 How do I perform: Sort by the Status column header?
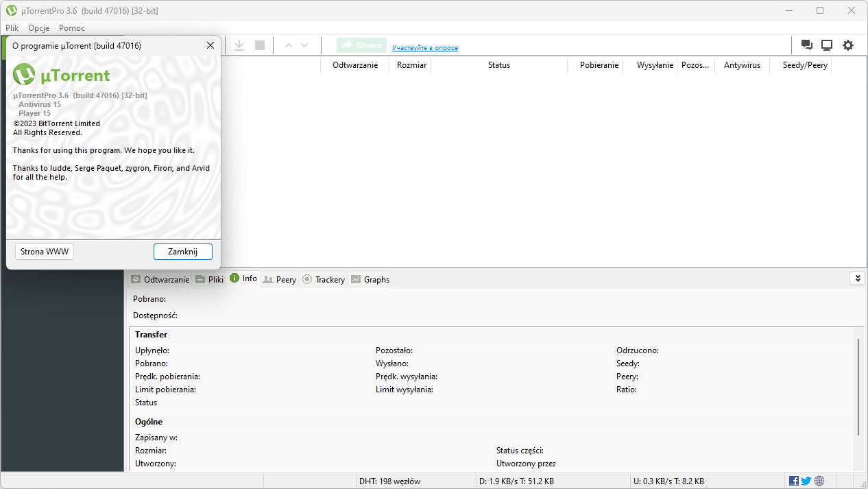coord(498,65)
